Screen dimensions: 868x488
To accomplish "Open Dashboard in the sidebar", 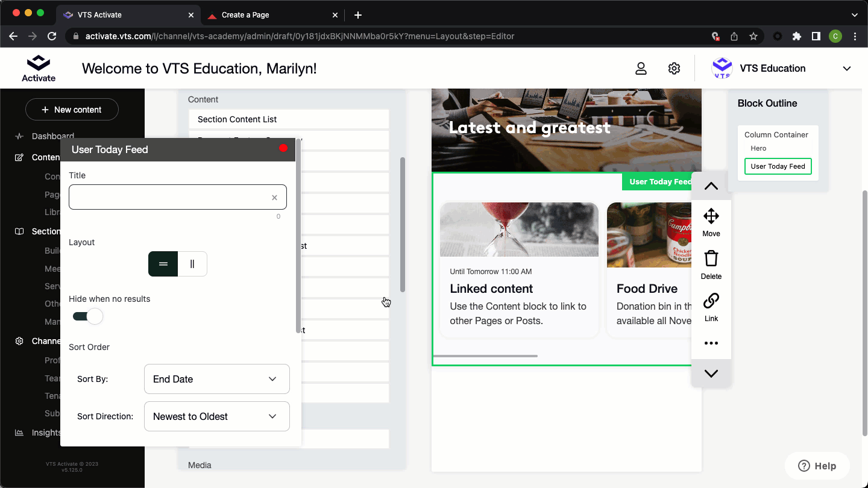I will [x=53, y=136].
